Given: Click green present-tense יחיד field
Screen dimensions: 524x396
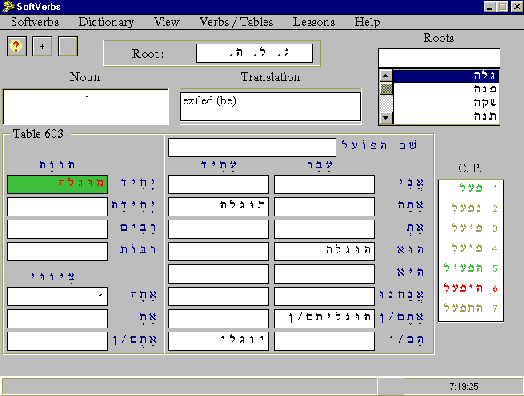Looking at the screenshot, I should coord(57,184).
